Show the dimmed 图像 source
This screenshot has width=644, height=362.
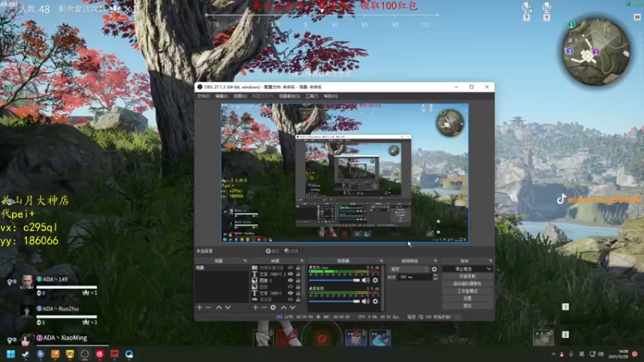point(291,287)
